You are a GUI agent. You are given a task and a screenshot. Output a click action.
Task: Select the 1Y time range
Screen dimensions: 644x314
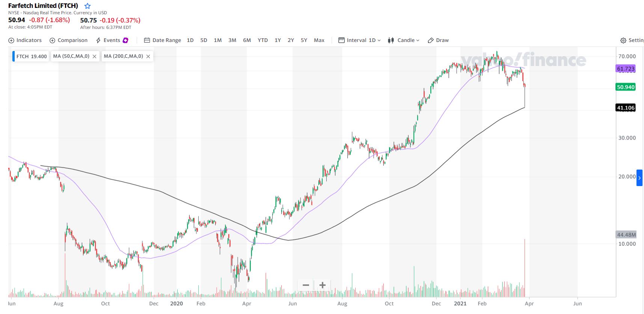[x=278, y=40]
